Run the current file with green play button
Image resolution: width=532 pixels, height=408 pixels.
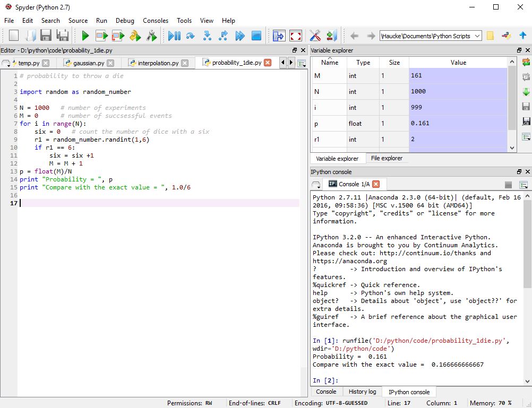point(85,36)
